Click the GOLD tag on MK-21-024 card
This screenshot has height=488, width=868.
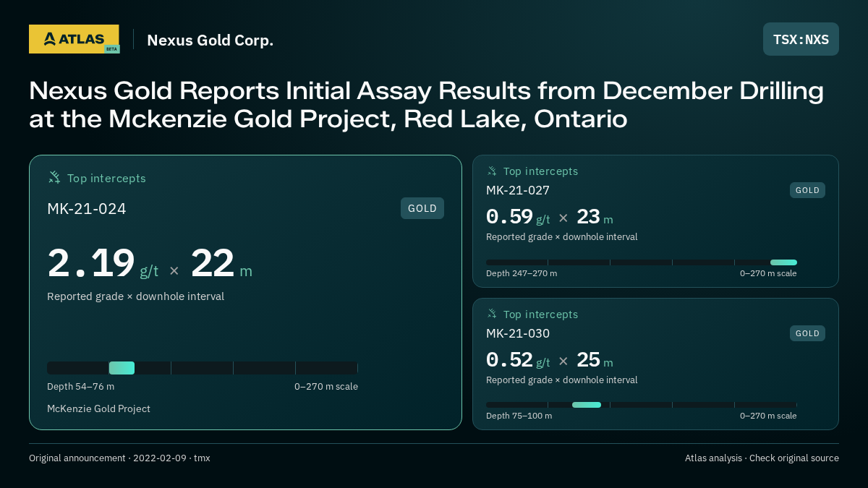pos(422,208)
